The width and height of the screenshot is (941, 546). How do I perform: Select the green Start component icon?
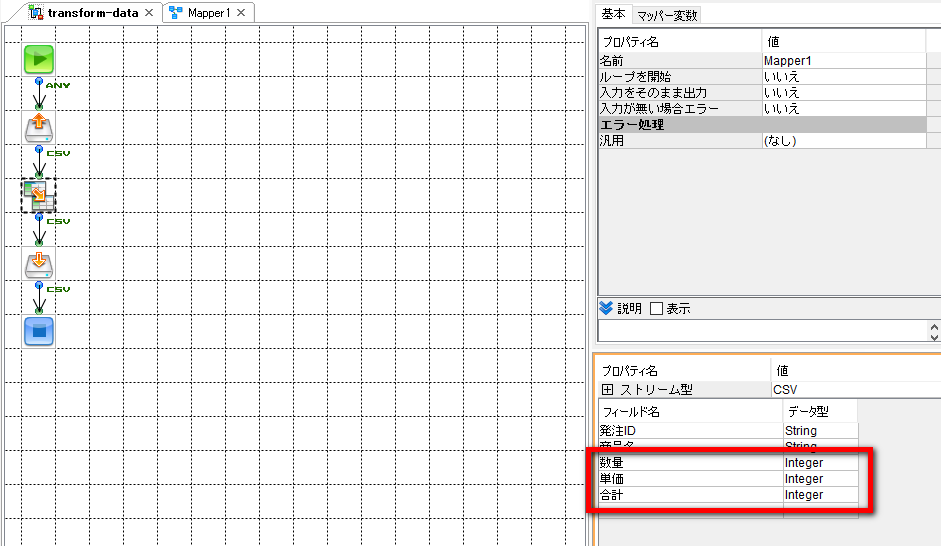pos(39,59)
